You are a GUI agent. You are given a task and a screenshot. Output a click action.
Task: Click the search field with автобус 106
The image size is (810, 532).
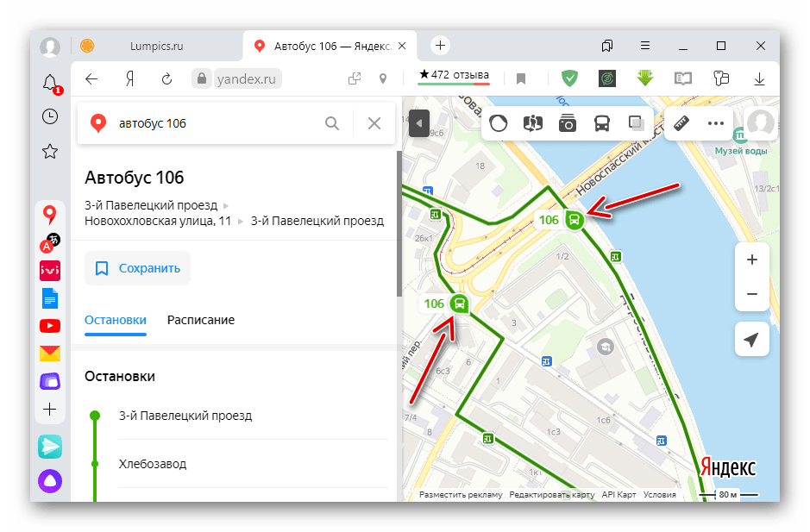207,123
